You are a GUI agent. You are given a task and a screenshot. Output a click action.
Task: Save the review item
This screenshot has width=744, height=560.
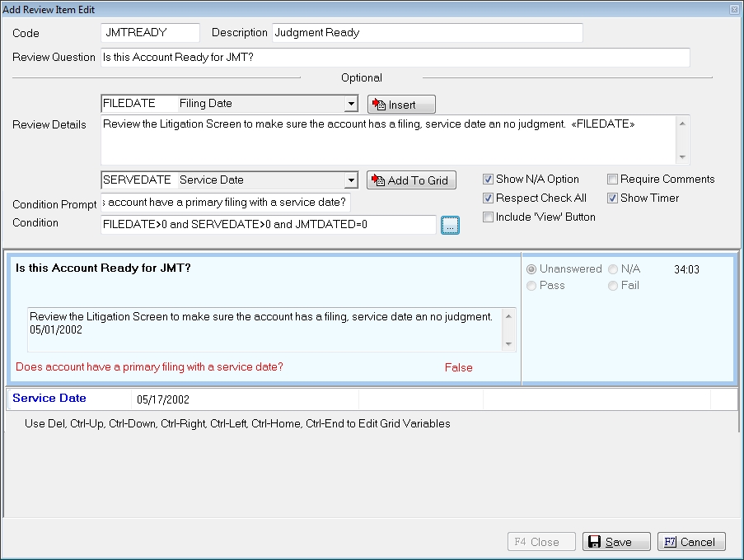point(616,542)
